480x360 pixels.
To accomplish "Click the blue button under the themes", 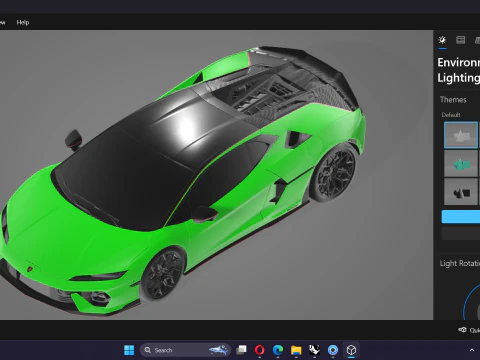I will tap(461, 216).
